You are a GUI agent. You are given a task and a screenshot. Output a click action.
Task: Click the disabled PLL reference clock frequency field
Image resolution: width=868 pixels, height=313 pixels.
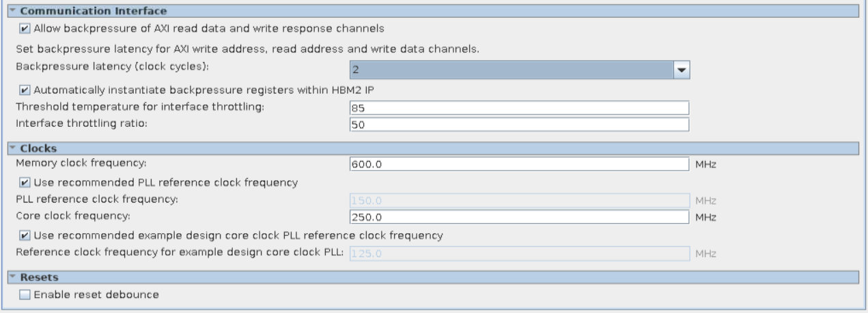pos(518,200)
